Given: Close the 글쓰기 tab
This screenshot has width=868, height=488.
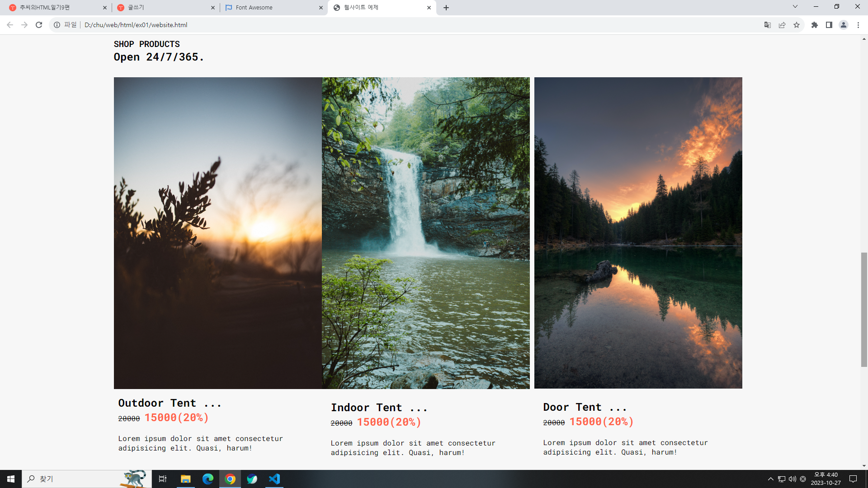Looking at the screenshot, I should point(213,8).
